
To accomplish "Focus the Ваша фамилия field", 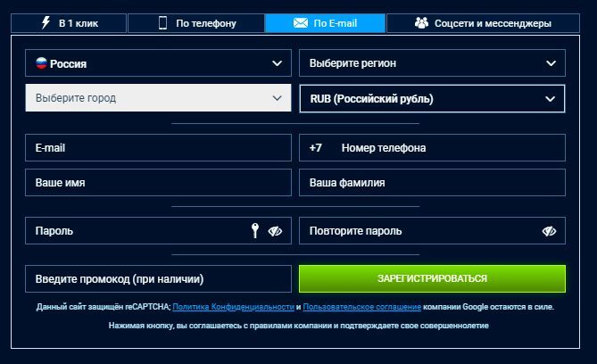I will click(x=432, y=182).
